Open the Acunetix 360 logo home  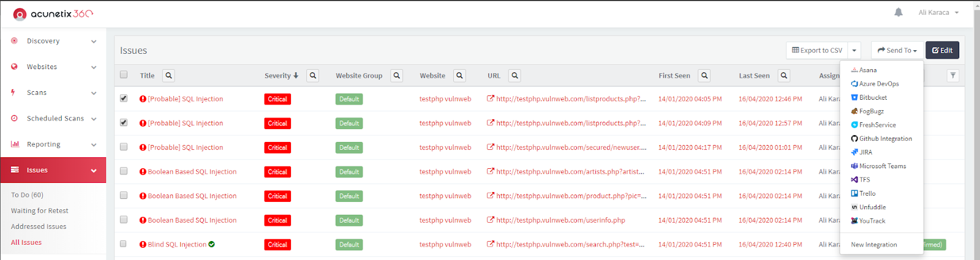tap(53, 13)
